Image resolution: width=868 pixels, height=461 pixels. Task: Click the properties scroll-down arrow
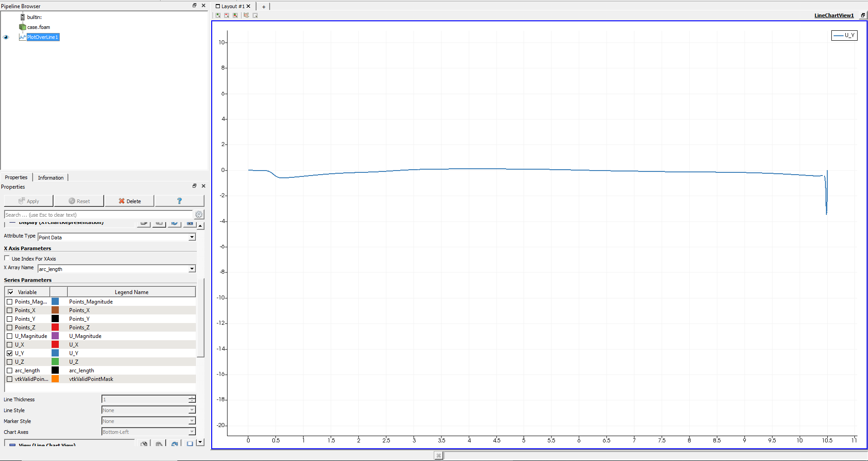(x=200, y=442)
